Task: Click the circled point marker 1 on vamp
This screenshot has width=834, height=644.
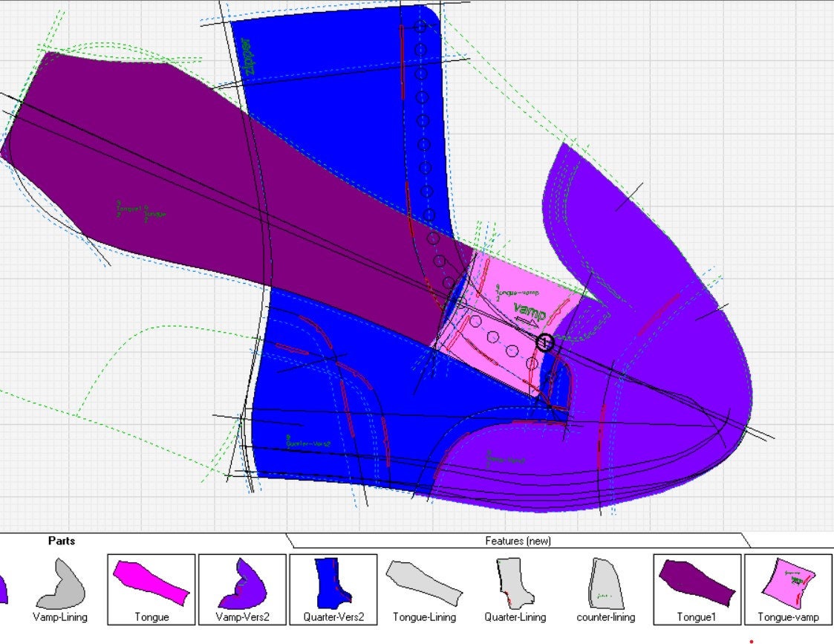Action: (544, 342)
